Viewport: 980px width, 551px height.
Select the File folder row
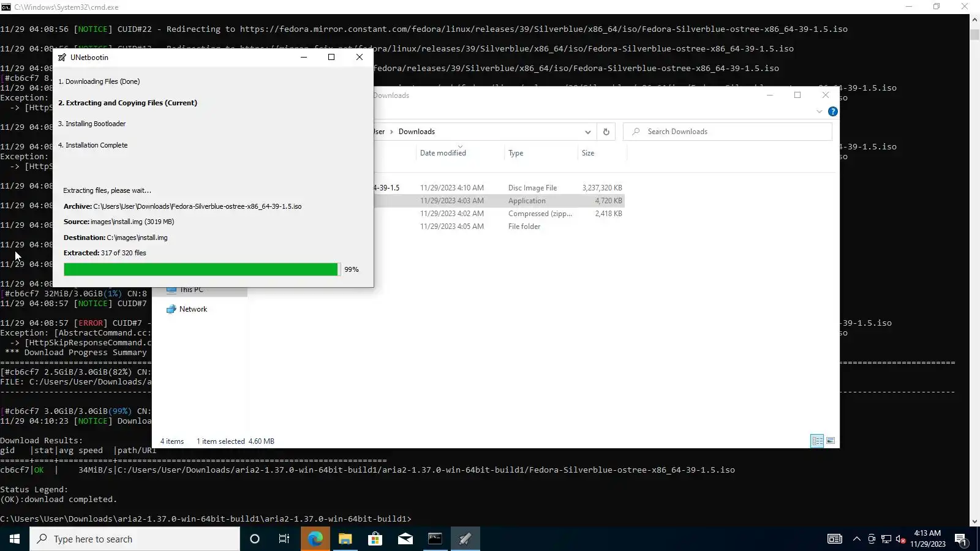(499, 227)
